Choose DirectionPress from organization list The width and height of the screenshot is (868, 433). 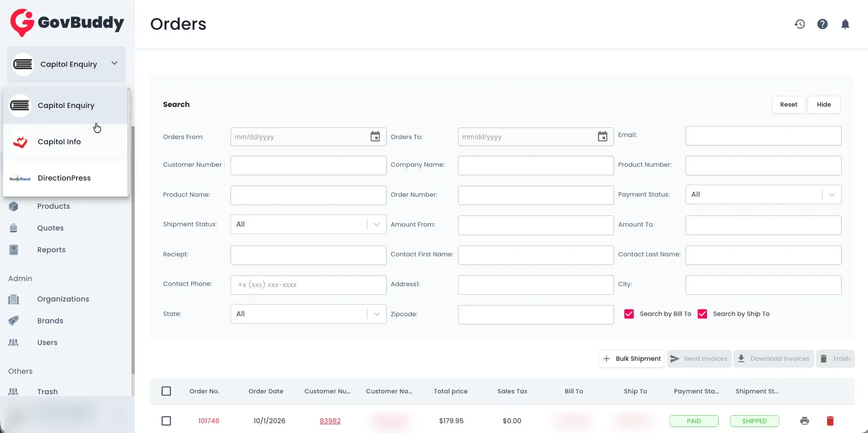point(65,178)
